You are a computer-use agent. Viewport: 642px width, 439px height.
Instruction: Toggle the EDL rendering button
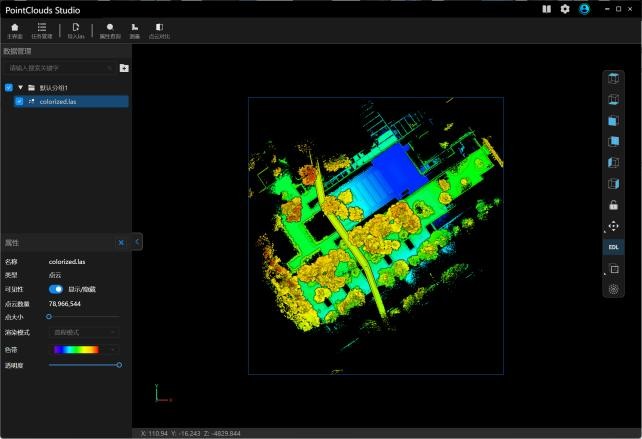614,246
